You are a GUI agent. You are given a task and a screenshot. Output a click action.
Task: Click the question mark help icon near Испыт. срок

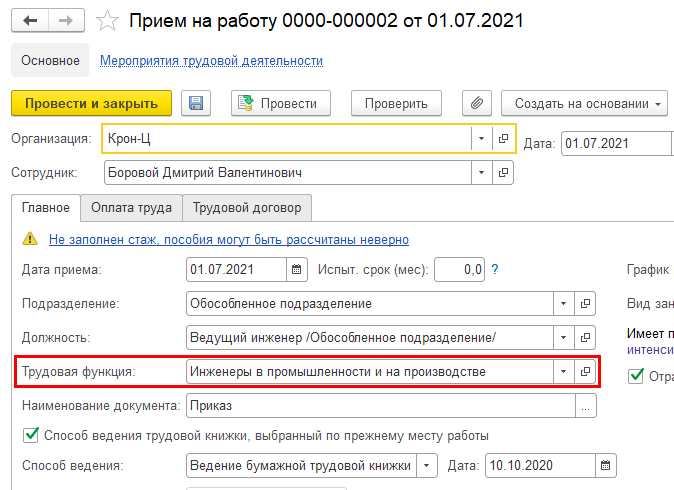point(495,269)
